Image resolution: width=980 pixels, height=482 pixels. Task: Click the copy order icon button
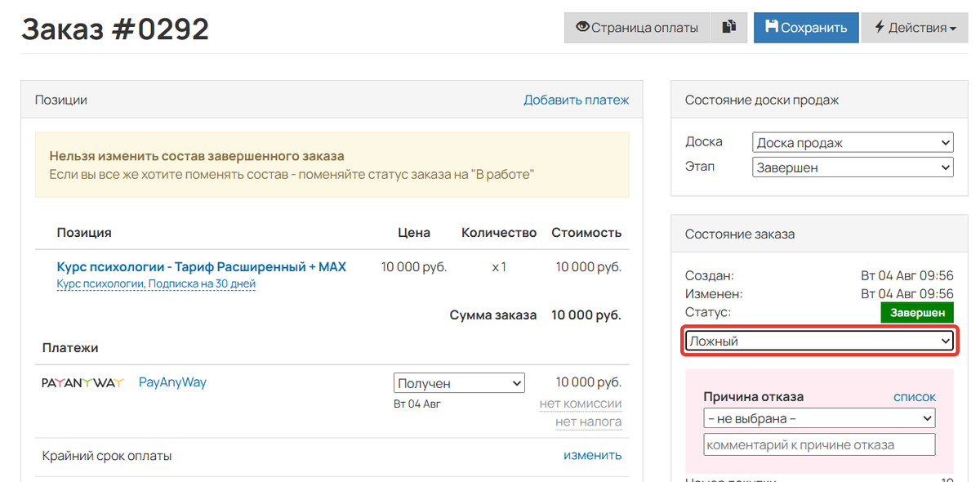[729, 28]
